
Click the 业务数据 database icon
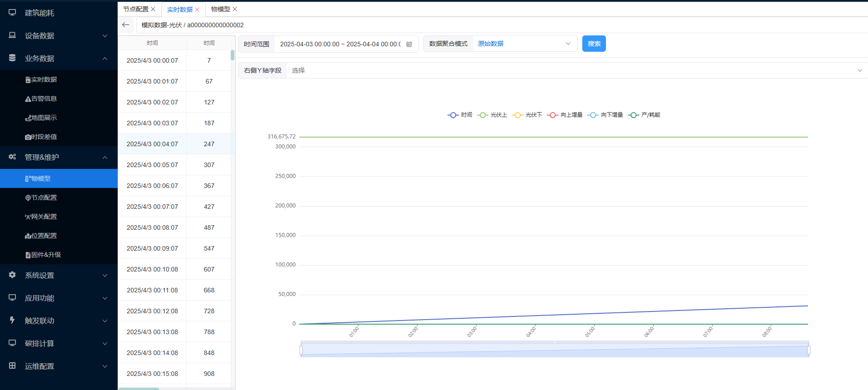[12, 58]
